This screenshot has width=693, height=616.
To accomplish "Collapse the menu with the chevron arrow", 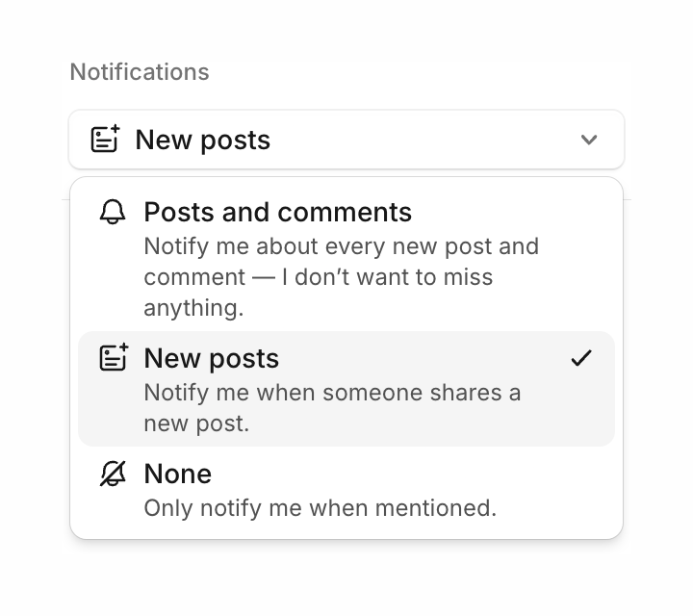I will coord(589,140).
